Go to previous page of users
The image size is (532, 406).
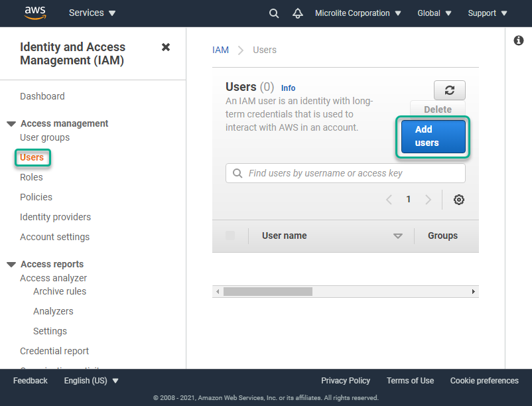389,200
